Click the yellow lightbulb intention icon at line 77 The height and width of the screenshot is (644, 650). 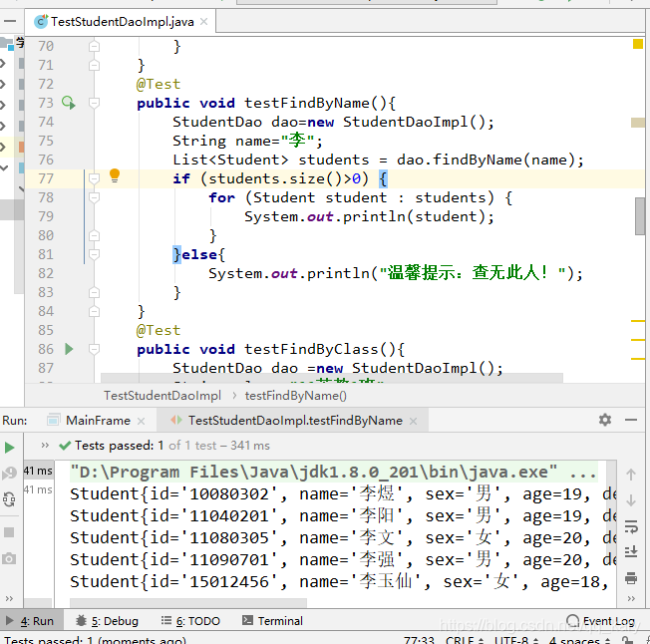(115, 176)
